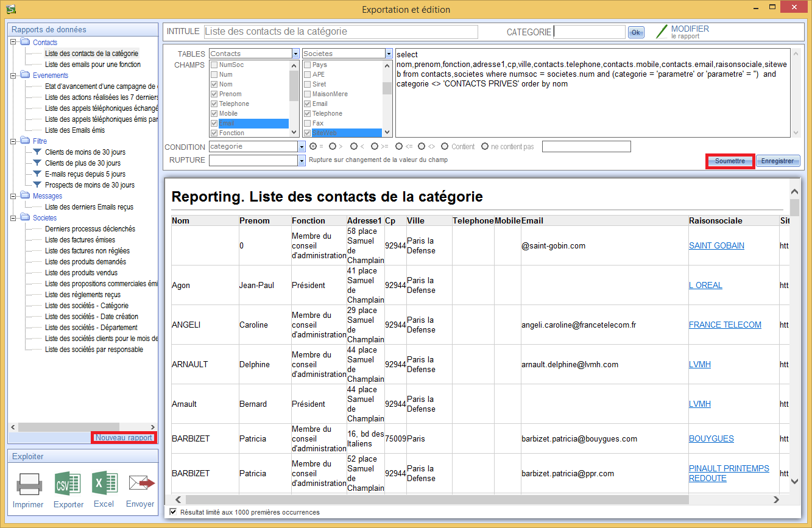Toggle the SiteWeb field checkbox
Screen dimensions: 812x528
(307, 133)
